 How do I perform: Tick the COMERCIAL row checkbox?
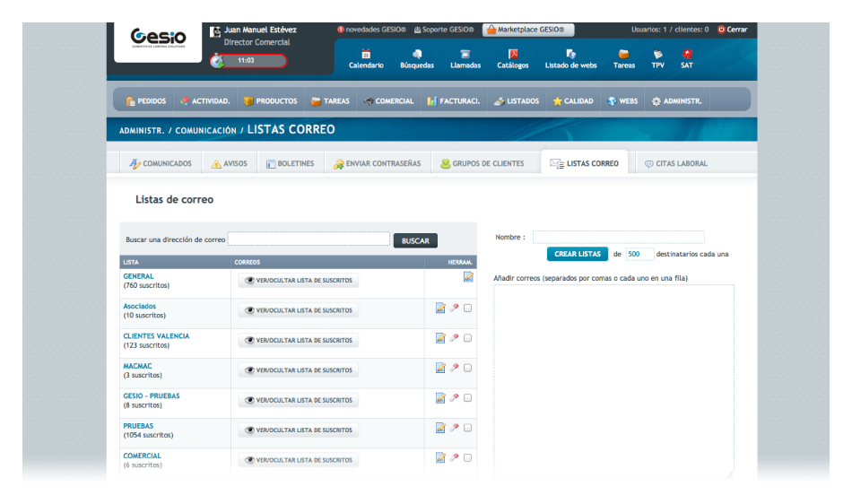pos(467,458)
